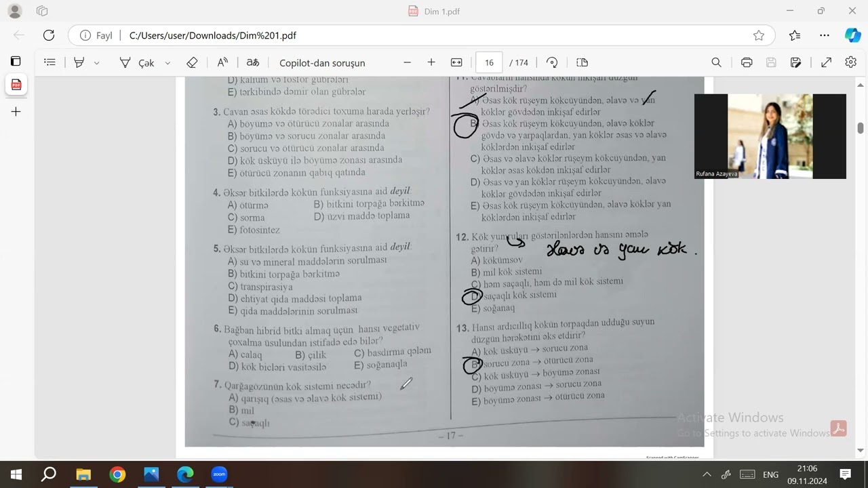Open PDF table of contents icon

click(x=50, y=62)
